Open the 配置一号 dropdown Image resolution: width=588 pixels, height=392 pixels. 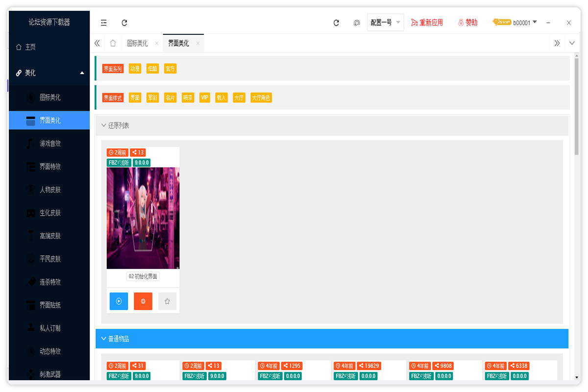pos(385,23)
